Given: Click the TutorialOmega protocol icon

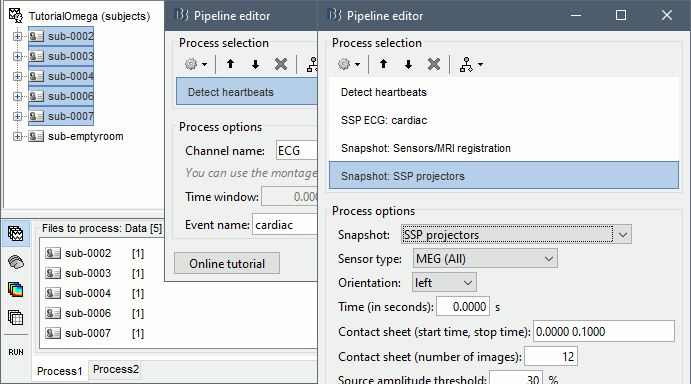Looking at the screenshot, I should click(x=15, y=15).
